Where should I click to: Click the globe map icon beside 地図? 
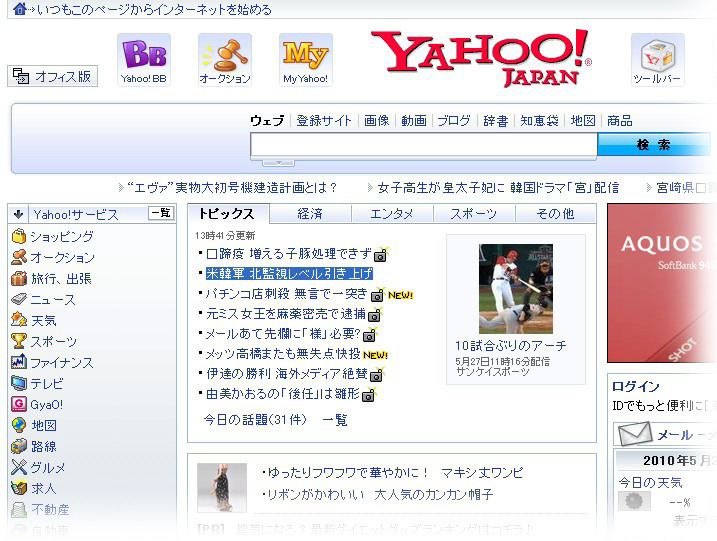click(19, 425)
